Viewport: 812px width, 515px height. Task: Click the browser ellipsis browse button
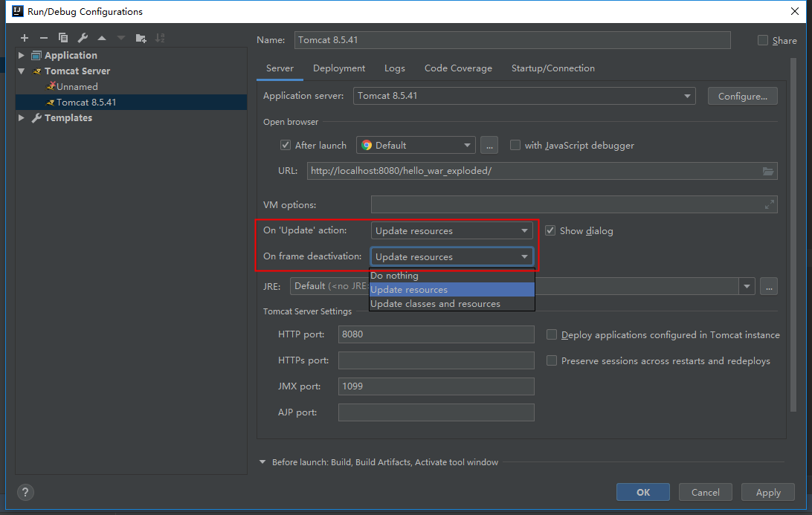(489, 145)
